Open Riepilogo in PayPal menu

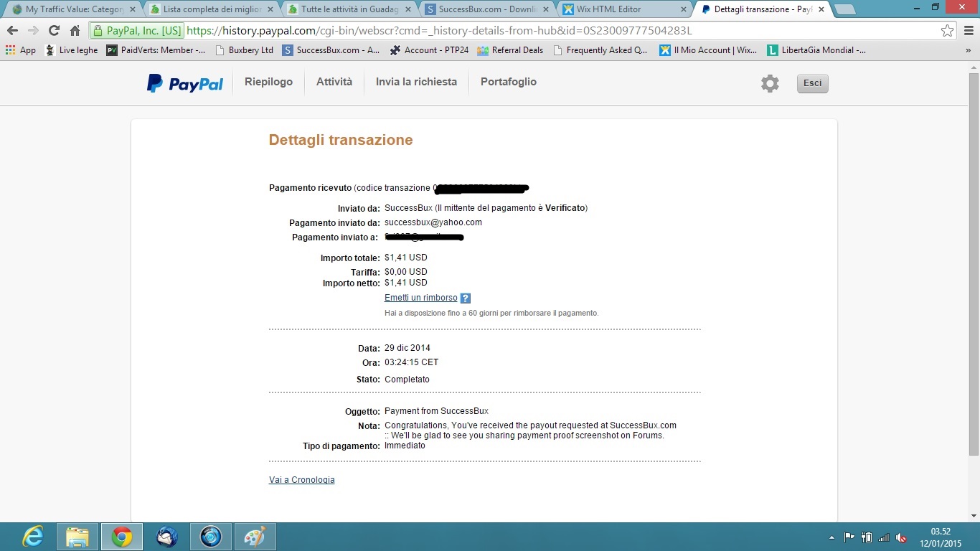(x=268, y=82)
